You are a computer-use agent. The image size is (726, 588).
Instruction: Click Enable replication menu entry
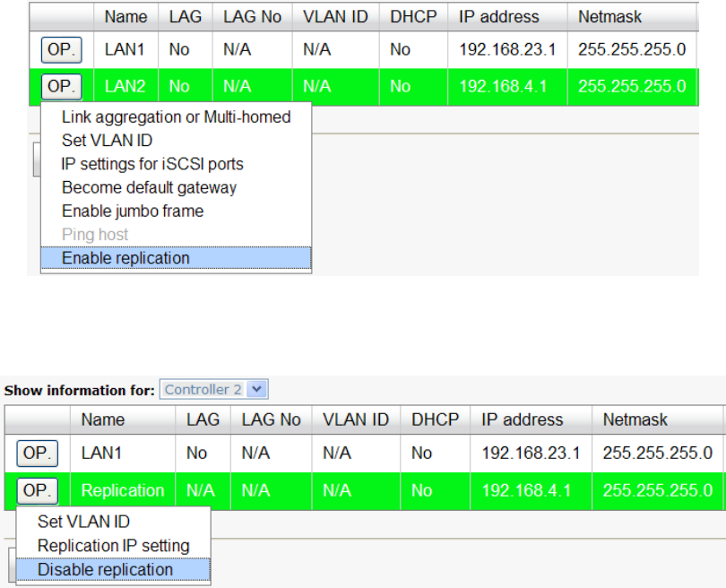(x=125, y=258)
